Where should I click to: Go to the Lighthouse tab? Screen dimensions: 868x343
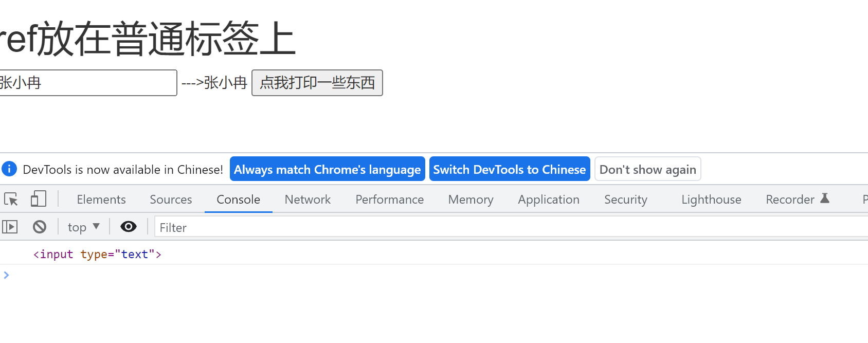coord(711,200)
